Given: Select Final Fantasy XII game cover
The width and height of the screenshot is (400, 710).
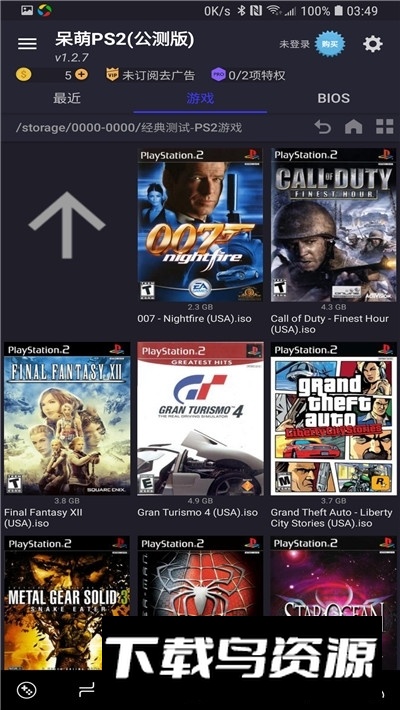Looking at the screenshot, I should (x=67, y=418).
